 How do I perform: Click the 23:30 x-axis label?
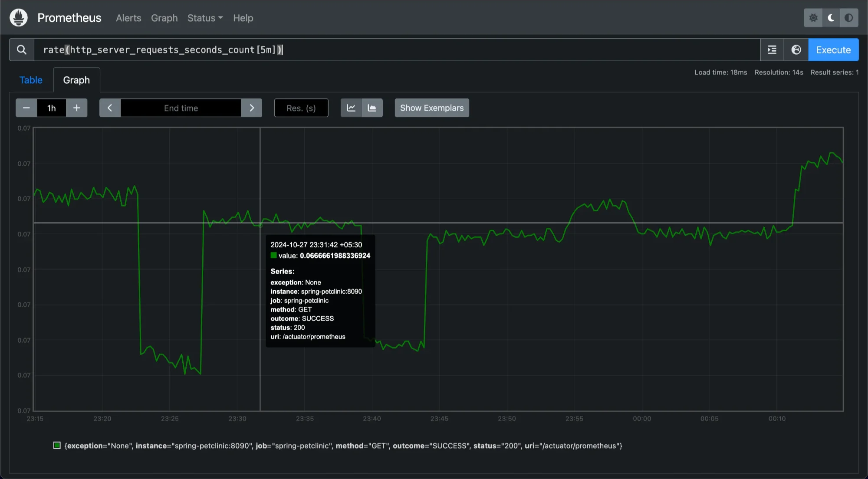[237, 419]
